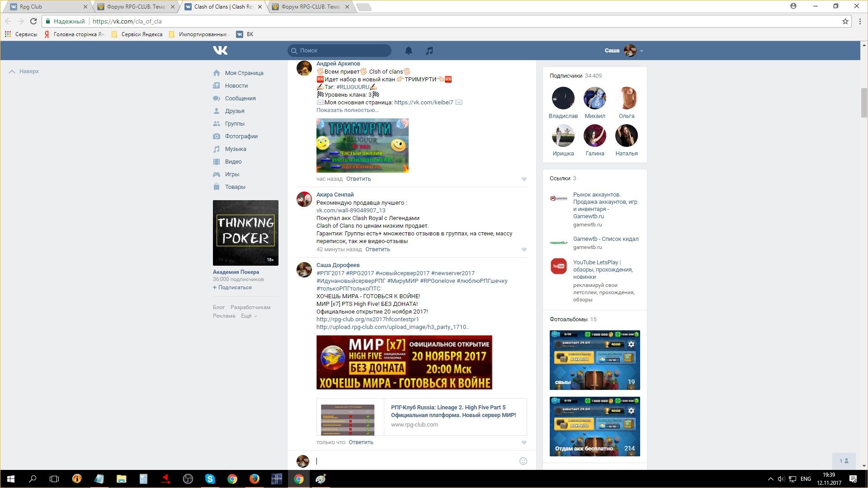Screen dimensions: 868x488
Task: Open the emoji smiley picker
Action: [523, 461]
